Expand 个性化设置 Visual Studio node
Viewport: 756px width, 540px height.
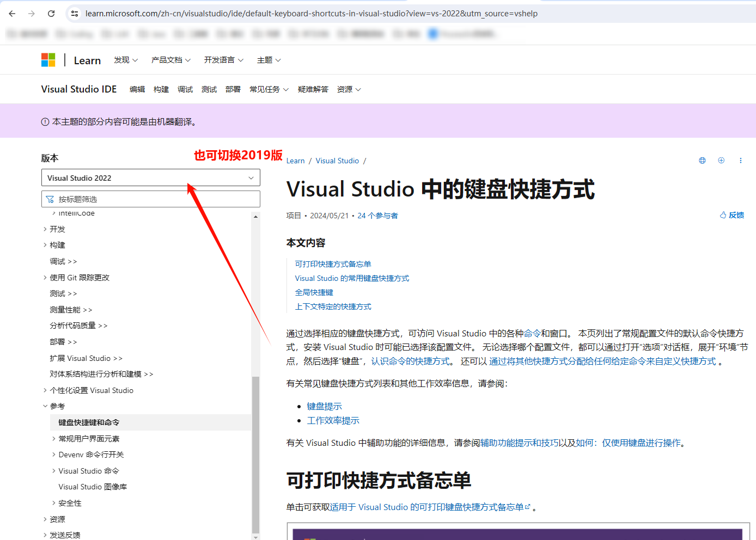(45, 390)
